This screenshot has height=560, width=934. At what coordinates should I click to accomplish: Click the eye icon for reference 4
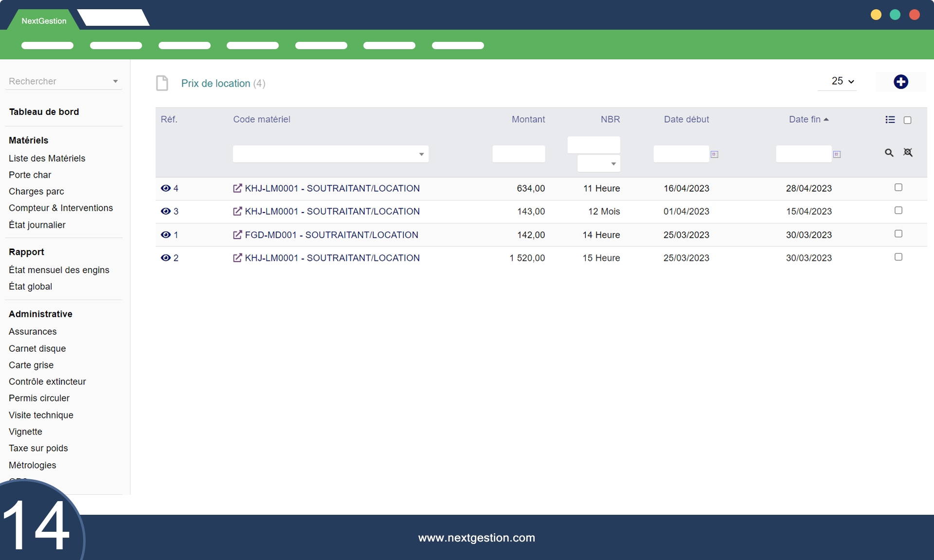coord(165,188)
